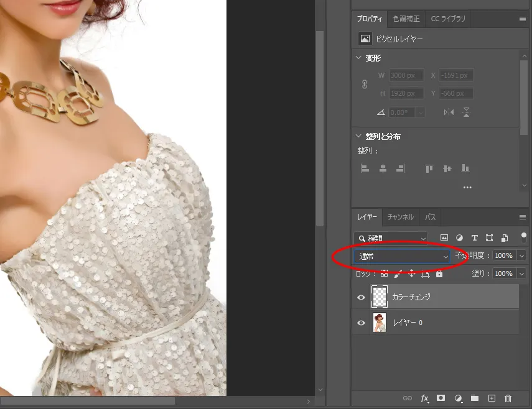
Task: Create a new layer with plus icon
Action: coord(491,398)
